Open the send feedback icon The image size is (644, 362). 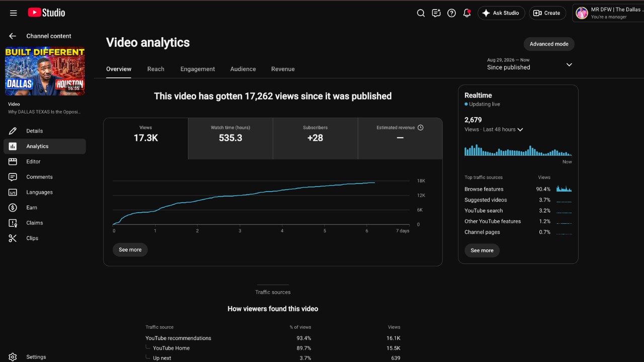pos(436,13)
